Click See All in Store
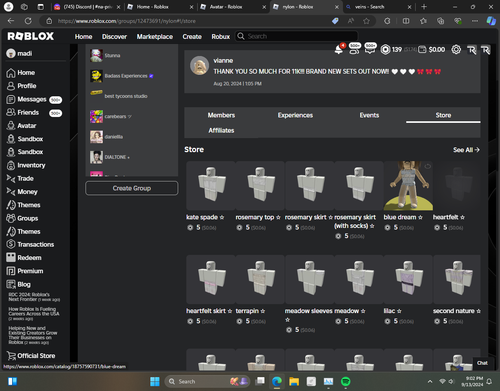Viewport: 500px width, 391px height. [466, 150]
